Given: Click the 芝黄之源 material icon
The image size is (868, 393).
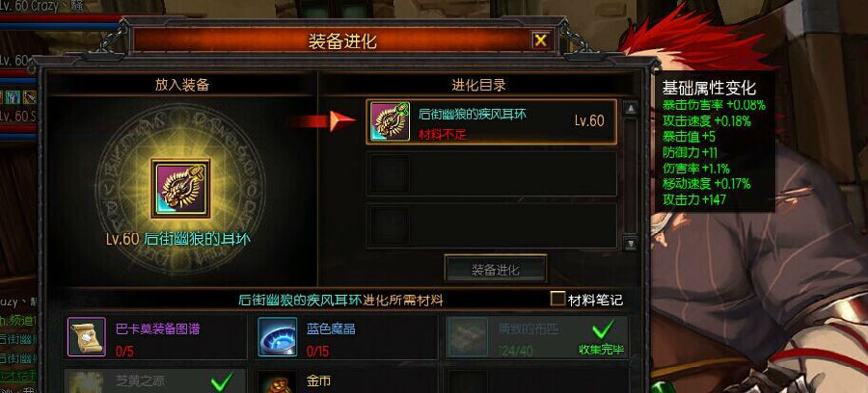Looking at the screenshot, I should click(x=87, y=382).
